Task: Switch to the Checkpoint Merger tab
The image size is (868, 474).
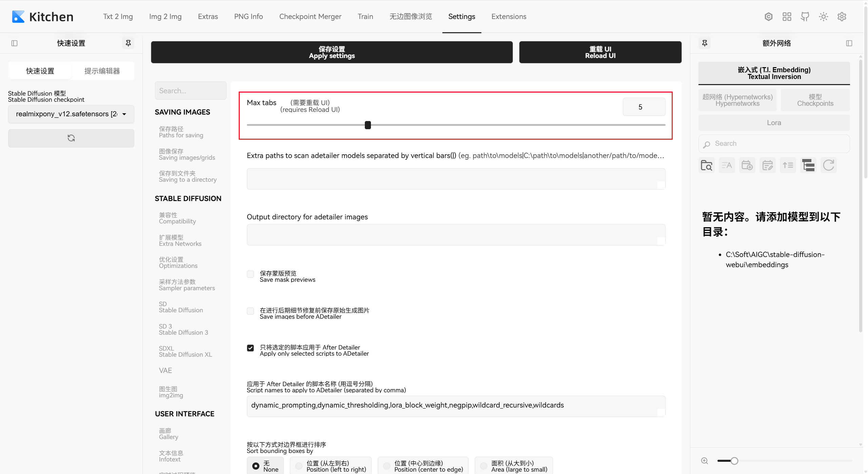Action: (310, 16)
